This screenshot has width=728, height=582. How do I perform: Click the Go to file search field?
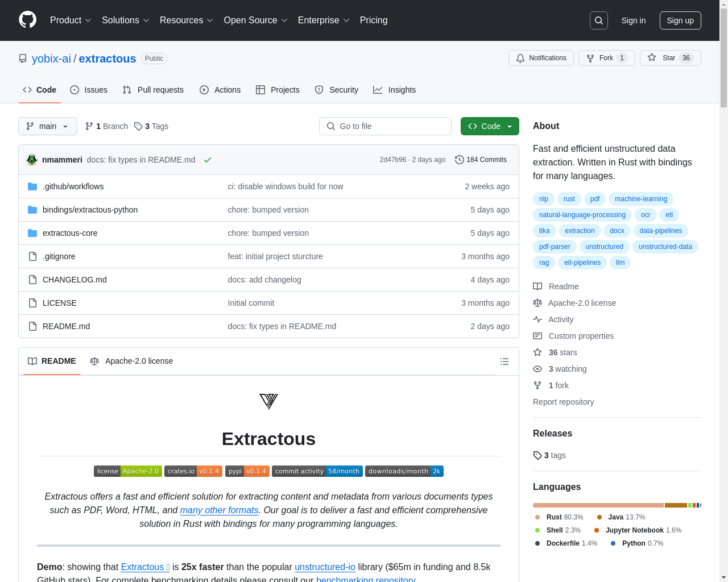point(385,126)
